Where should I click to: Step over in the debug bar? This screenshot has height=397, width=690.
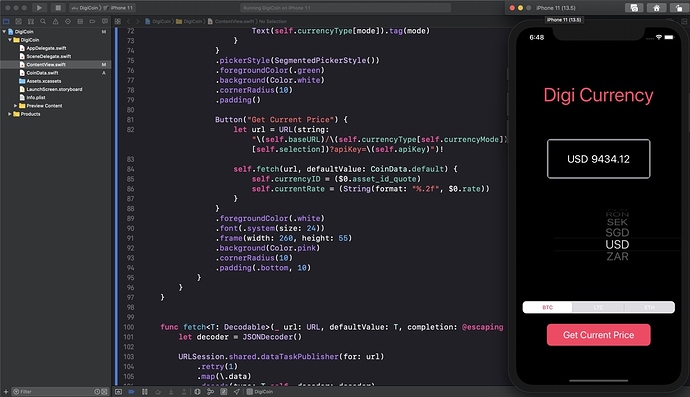(158, 391)
